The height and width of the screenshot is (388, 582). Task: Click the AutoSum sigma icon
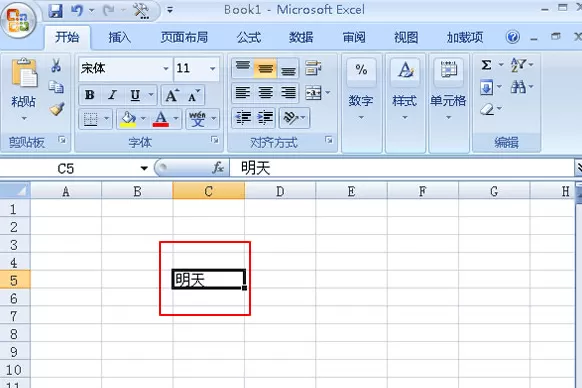coord(486,65)
